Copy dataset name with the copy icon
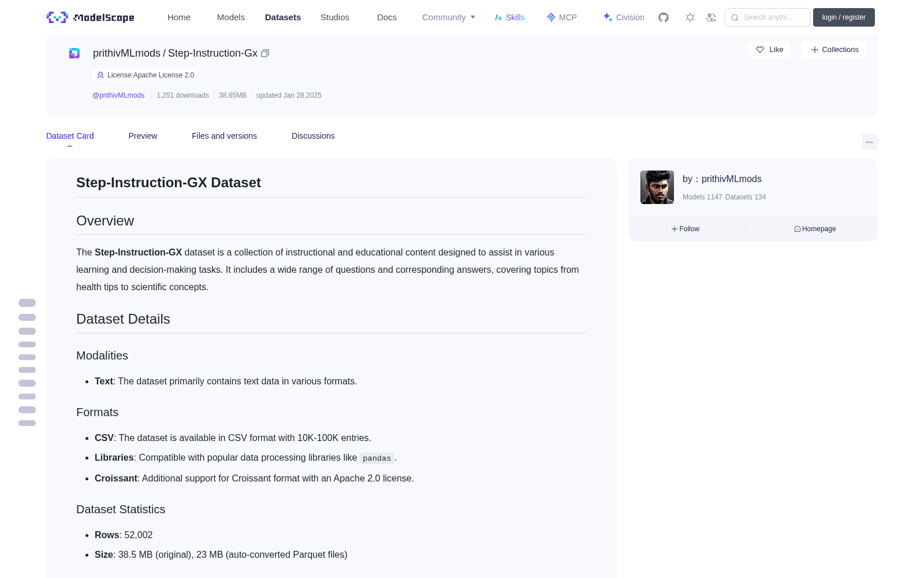The image size is (924, 578). (x=265, y=53)
